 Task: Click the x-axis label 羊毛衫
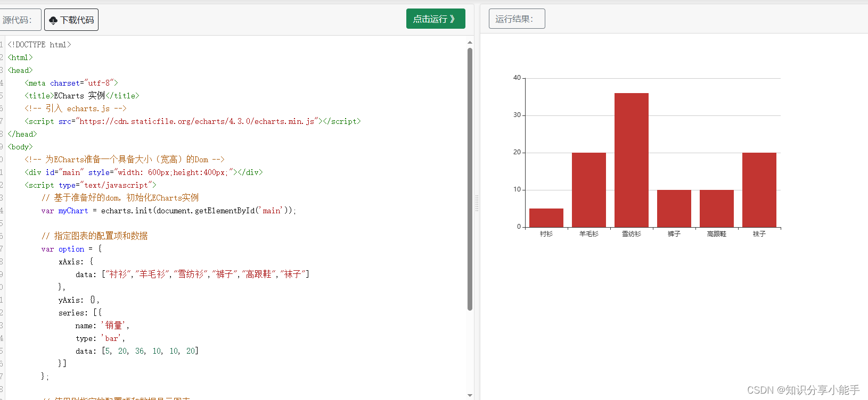(x=589, y=234)
